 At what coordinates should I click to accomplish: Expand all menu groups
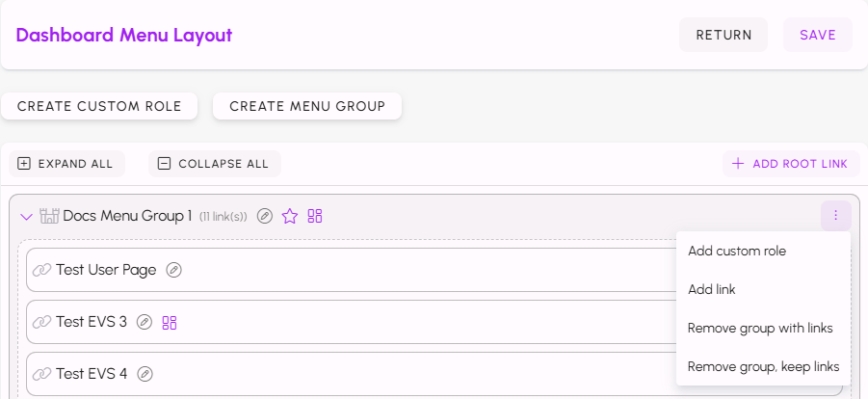66,164
